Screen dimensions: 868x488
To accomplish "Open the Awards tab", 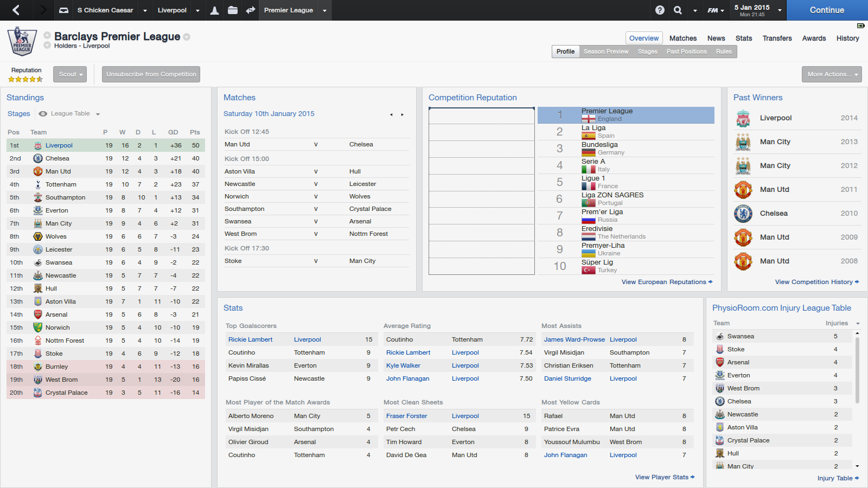I will tap(814, 38).
